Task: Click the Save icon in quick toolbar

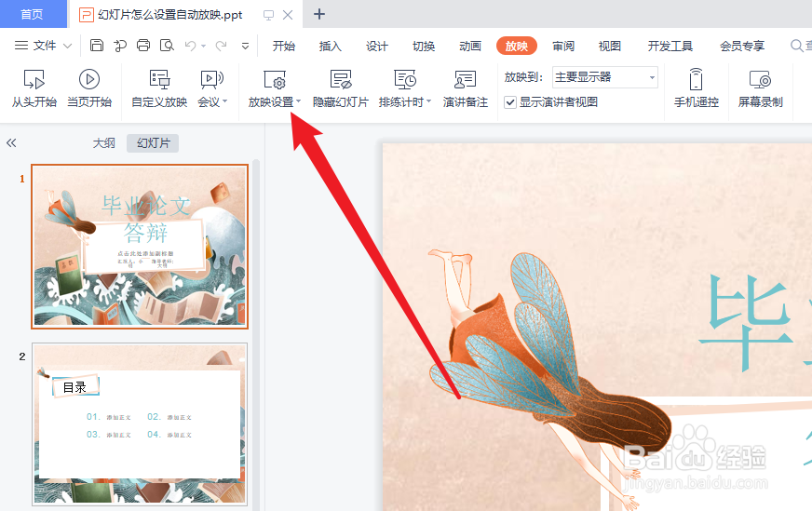Action: click(96, 46)
